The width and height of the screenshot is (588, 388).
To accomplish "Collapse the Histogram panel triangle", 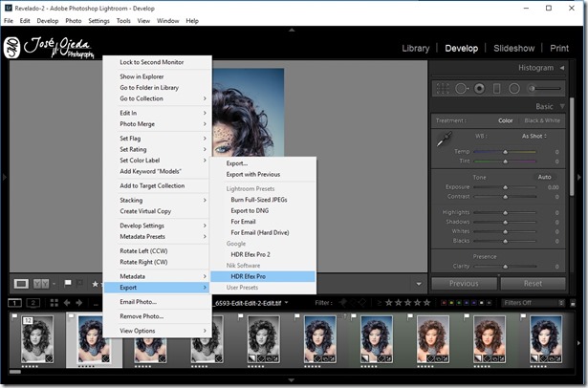I will pos(562,68).
